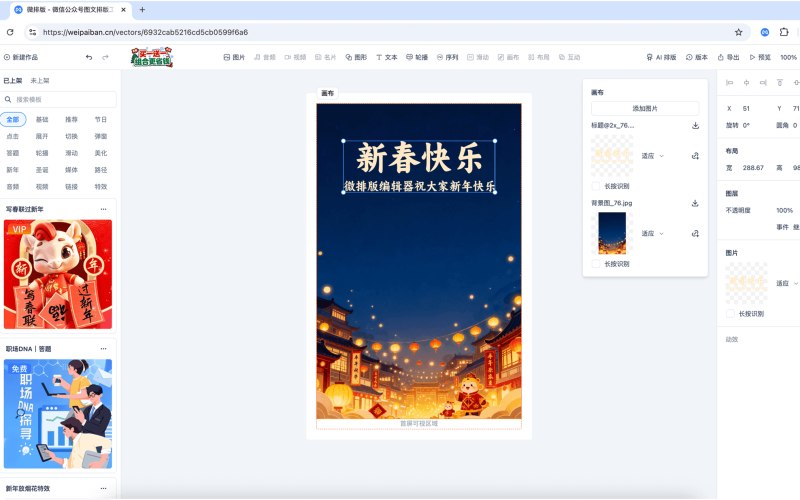Click the align top icon
The width and height of the screenshot is (800, 500).
[x=780, y=83]
